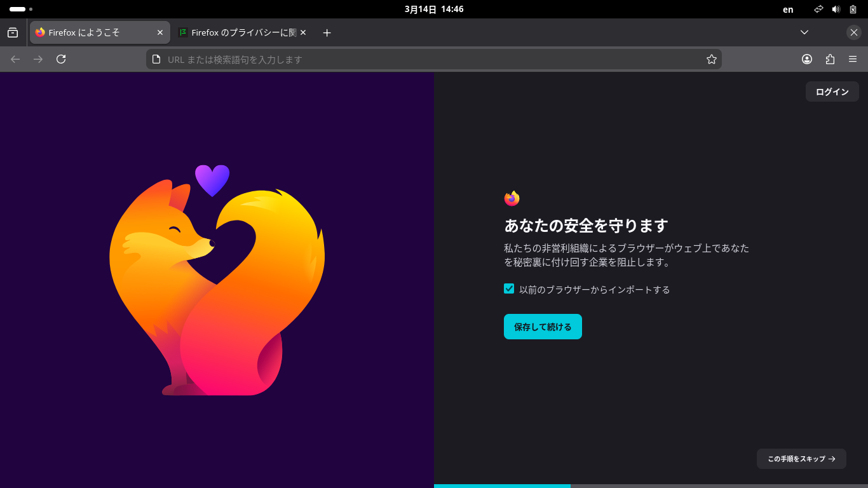Click the heading "あなたの安全を守ります"
Image resolution: width=868 pixels, height=488 pixels.
click(x=586, y=226)
